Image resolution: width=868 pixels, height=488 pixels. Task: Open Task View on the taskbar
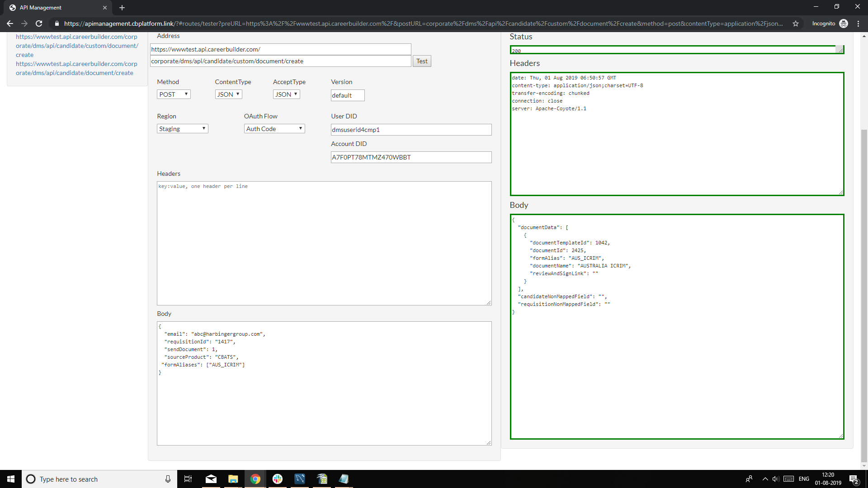tap(188, 479)
